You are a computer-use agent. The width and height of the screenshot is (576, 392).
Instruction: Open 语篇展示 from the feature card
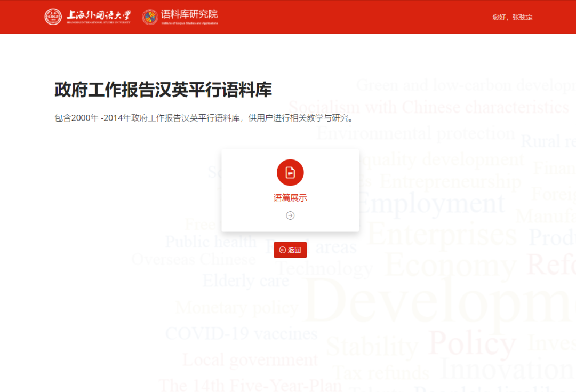[x=290, y=197]
